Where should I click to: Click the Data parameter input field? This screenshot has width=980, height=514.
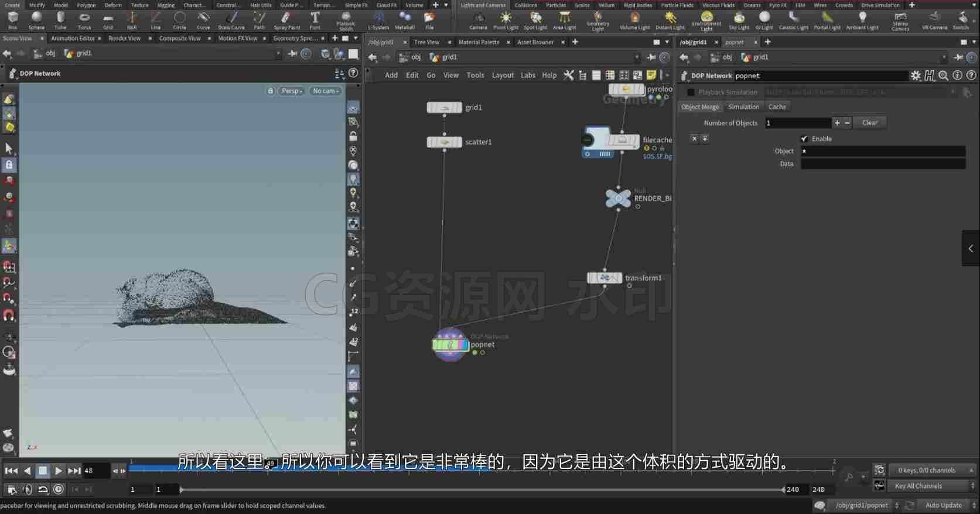tap(883, 164)
